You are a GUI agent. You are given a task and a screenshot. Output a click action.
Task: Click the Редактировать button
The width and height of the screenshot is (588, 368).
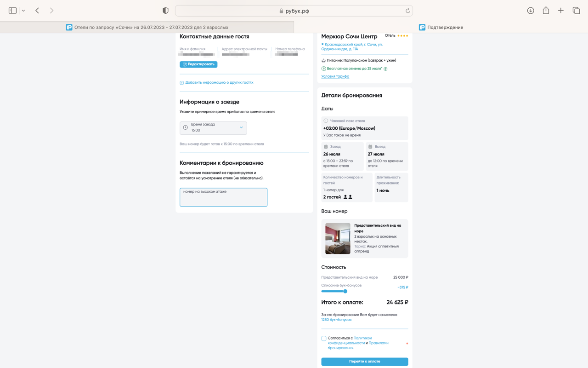198,64
